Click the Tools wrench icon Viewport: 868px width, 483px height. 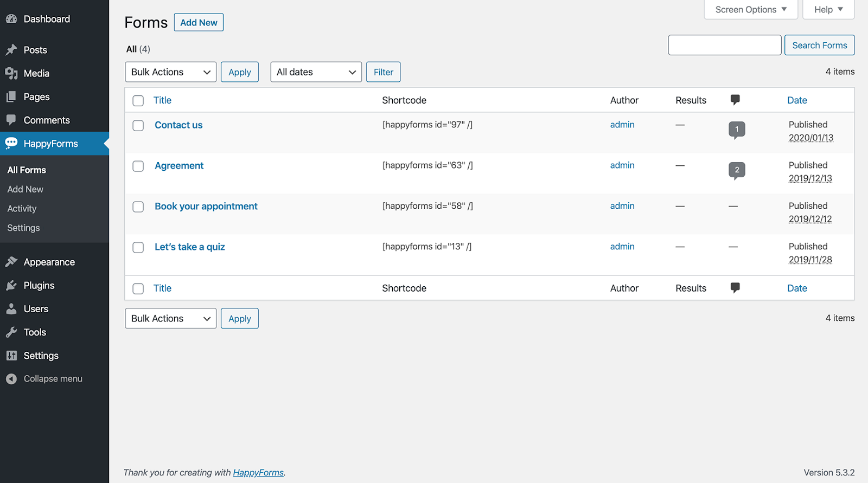11,332
